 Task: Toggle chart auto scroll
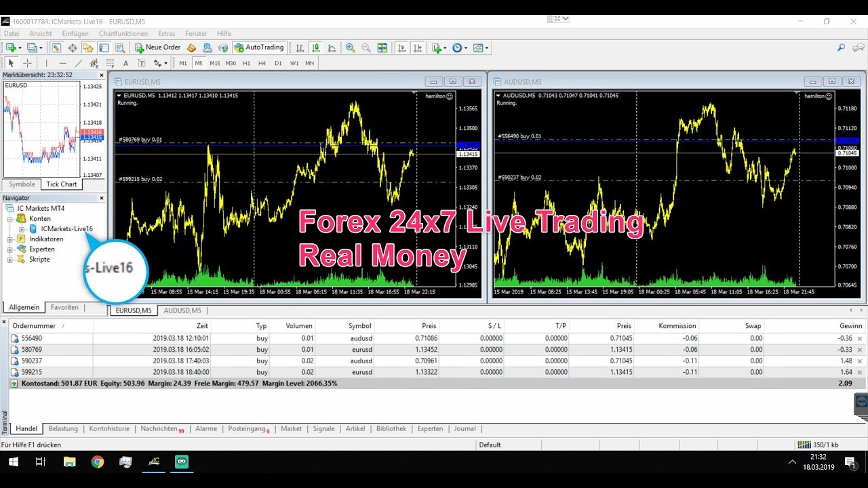click(401, 47)
